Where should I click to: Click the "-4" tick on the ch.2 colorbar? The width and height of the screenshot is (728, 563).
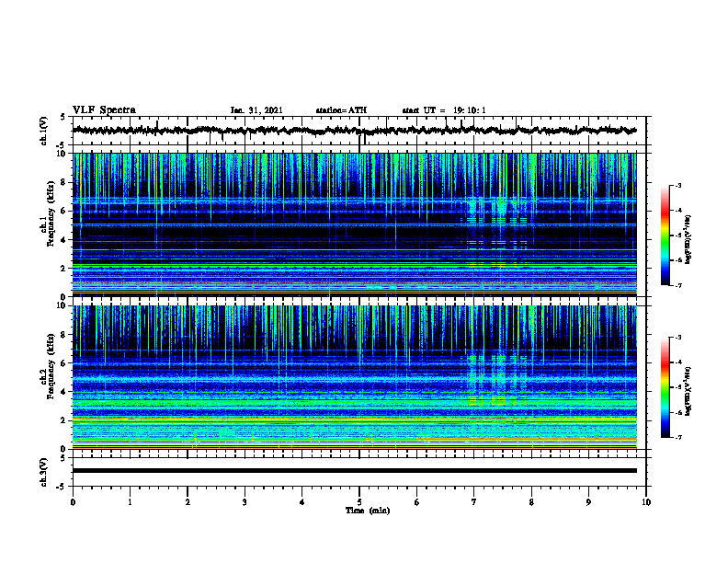(677, 362)
